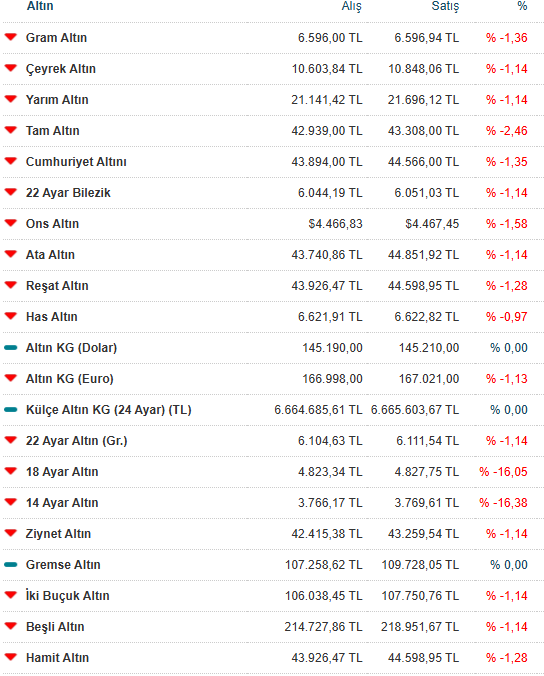Viewport: 544px width, 676px height.
Task: Click the red arrow beside 18 Ayar Altın
Action: tap(10, 471)
